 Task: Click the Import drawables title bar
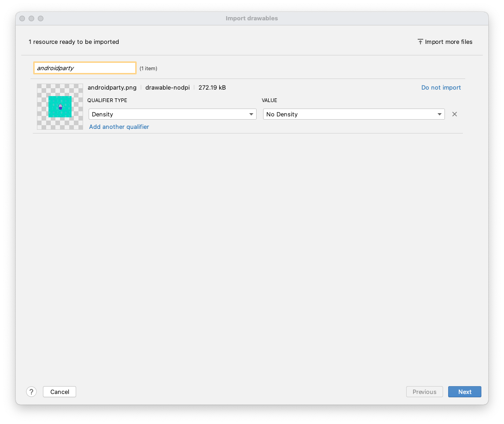[252, 18]
